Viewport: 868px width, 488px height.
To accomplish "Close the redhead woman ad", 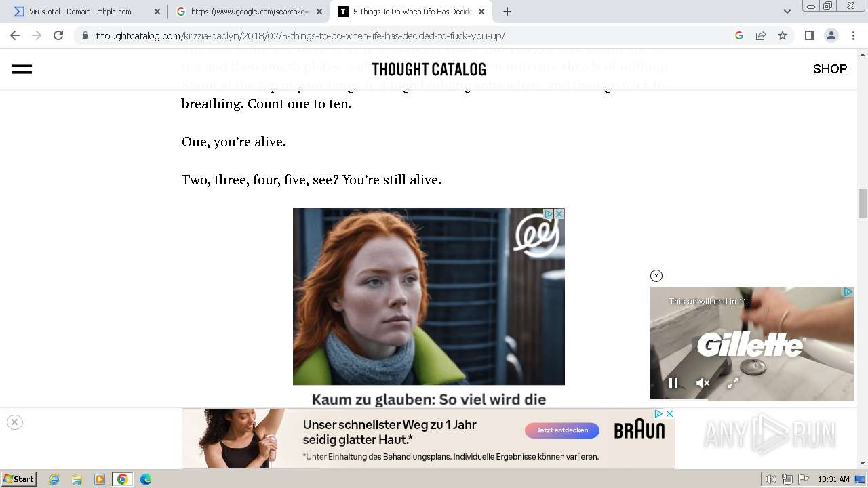I will click(559, 213).
